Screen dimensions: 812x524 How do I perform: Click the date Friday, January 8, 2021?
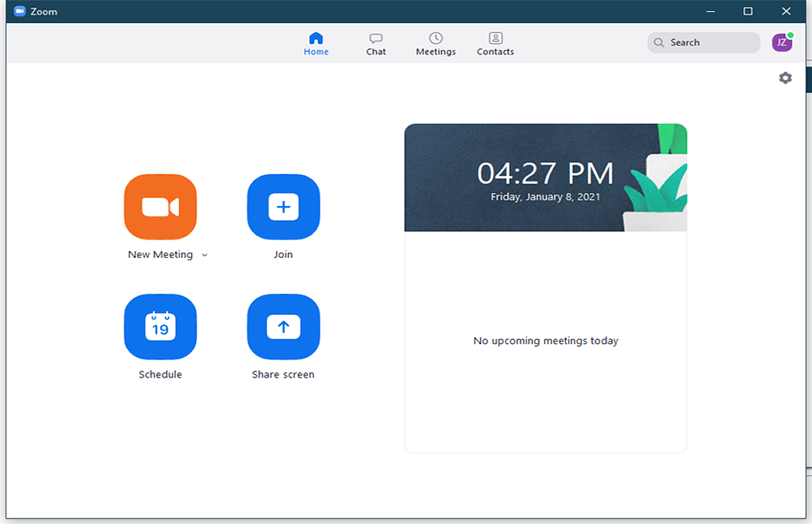point(545,197)
